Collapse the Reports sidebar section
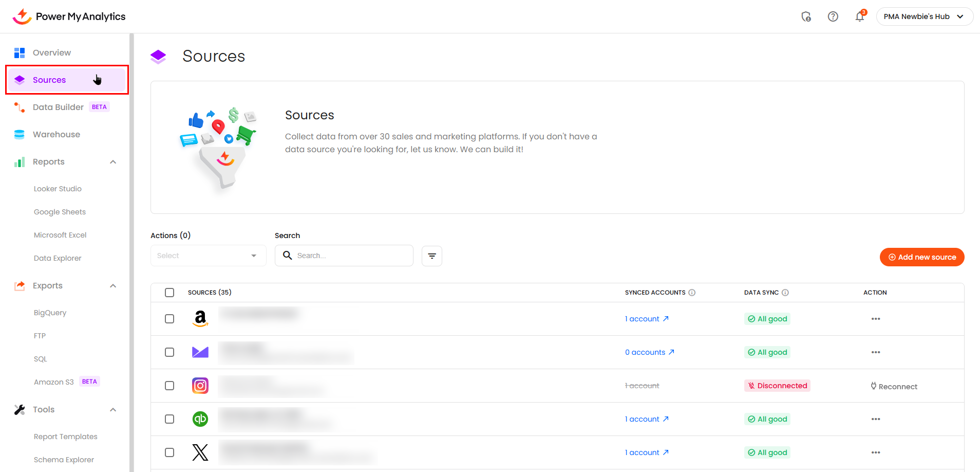This screenshot has height=472, width=980. pyautogui.click(x=113, y=162)
